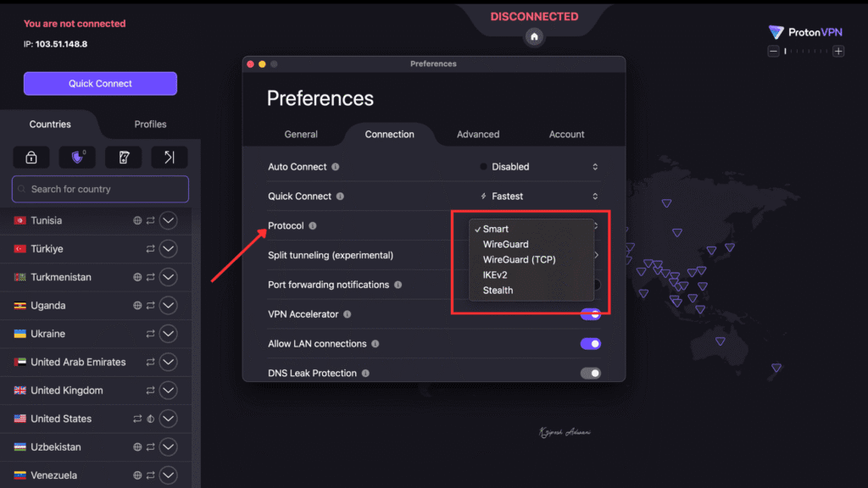Open the Profiles tab in the sidebar
Image resolution: width=868 pixels, height=488 pixels.
[x=149, y=124]
